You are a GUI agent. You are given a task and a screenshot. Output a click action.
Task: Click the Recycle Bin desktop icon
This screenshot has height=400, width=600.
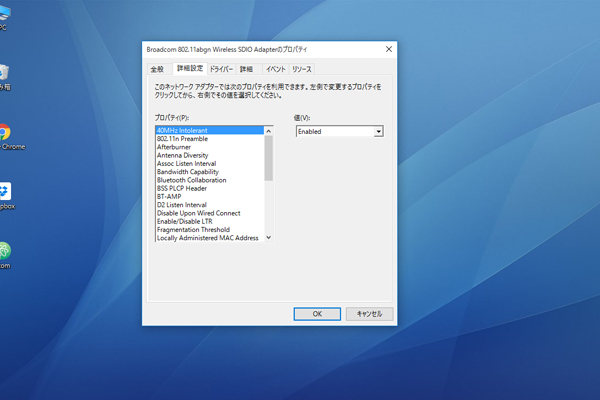[4, 73]
